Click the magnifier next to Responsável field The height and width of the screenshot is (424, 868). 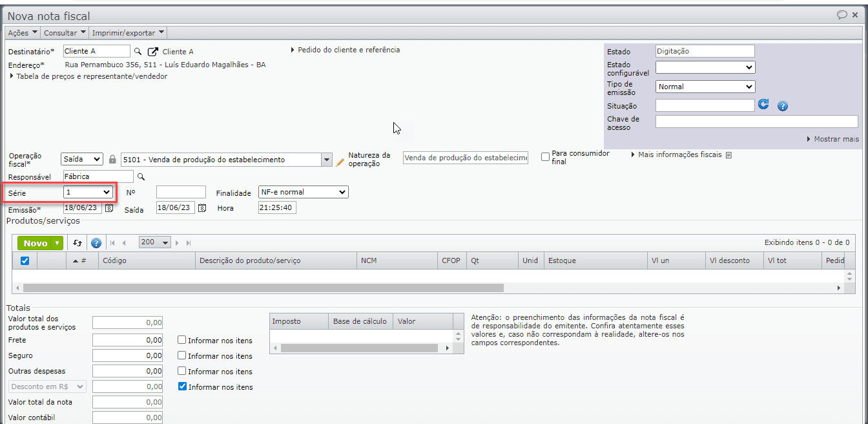[x=141, y=176]
